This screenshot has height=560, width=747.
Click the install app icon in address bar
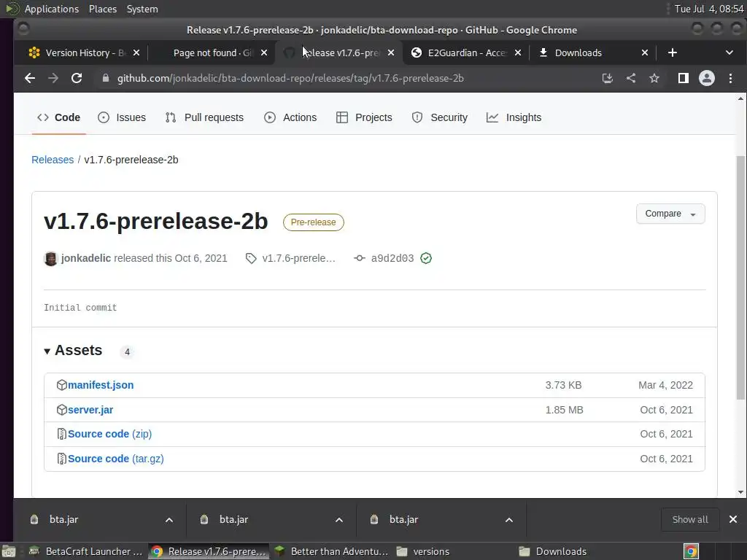pos(608,78)
